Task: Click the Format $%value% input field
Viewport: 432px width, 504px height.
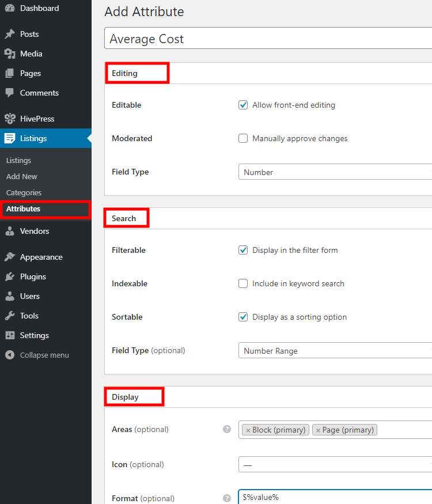Action: (x=335, y=497)
